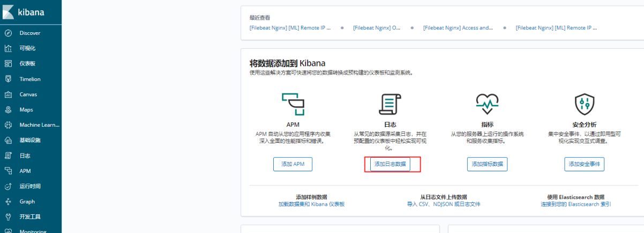Open 连接到您的 Elasticsearch 索引 link
Viewport: 644px width, 233px height.
click(x=576, y=205)
